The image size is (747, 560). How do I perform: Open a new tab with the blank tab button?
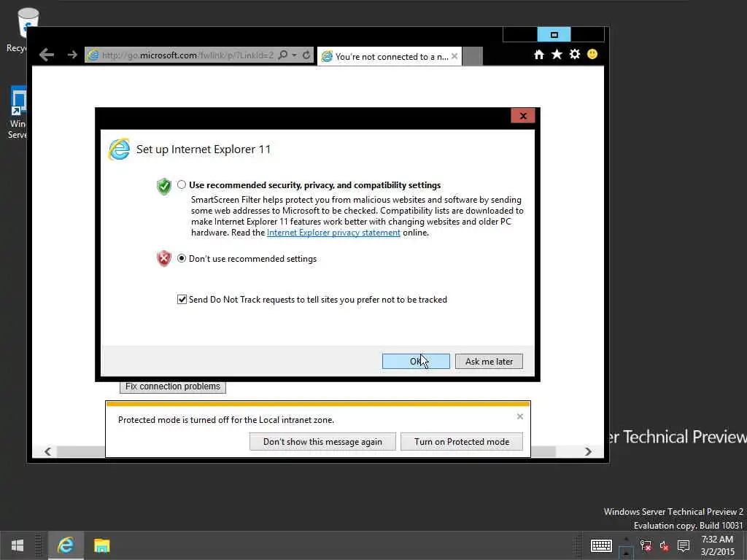473,56
